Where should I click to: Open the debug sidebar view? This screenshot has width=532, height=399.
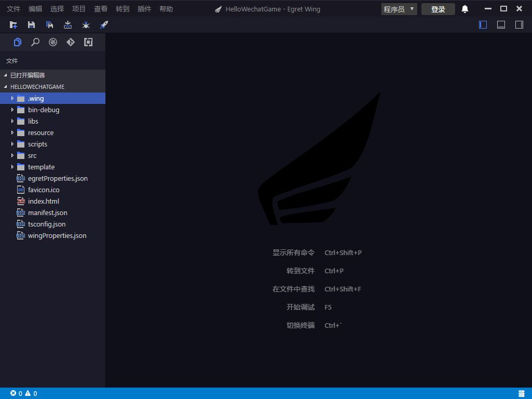pos(53,42)
